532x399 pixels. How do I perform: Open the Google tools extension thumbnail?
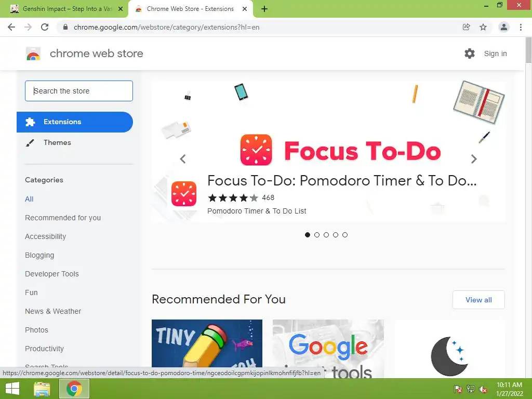click(x=328, y=349)
